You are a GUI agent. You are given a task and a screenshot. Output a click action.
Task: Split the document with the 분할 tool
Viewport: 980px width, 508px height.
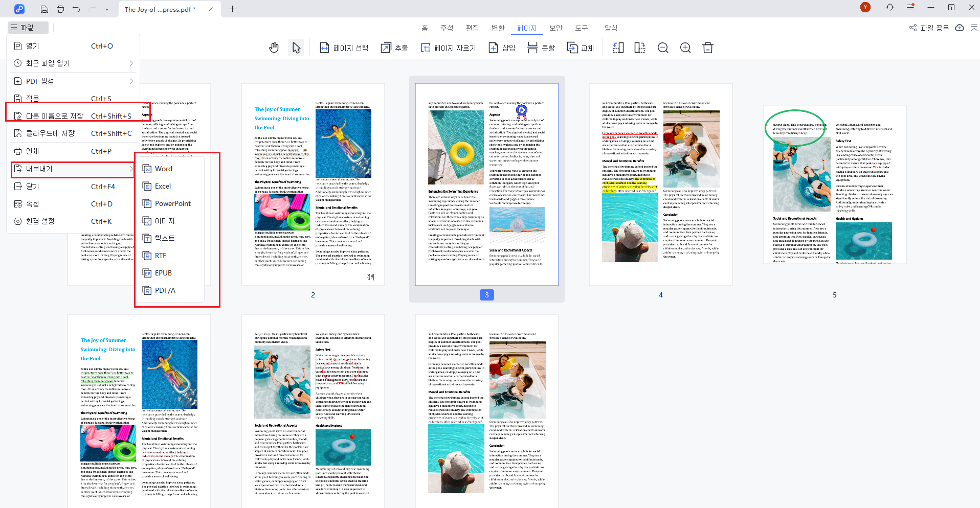click(x=540, y=48)
